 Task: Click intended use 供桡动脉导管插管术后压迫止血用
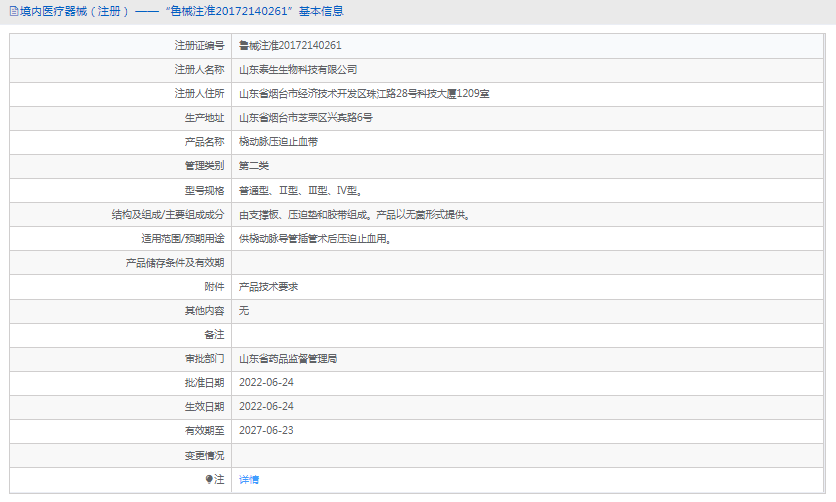(315, 239)
